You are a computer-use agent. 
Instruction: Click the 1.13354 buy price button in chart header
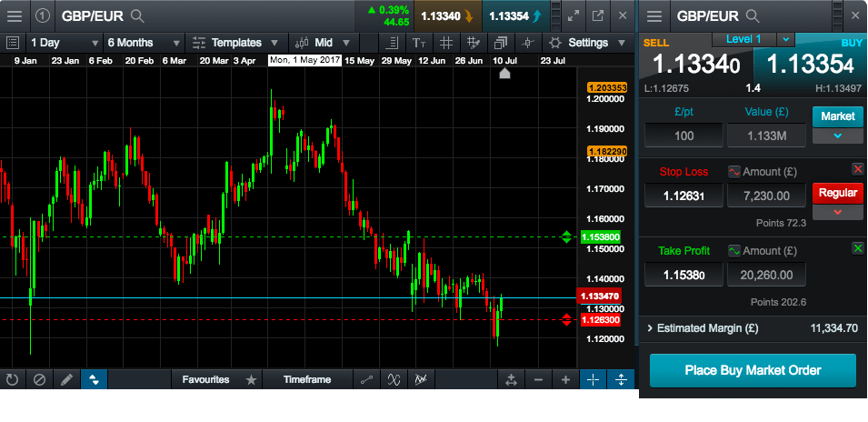[x=514, y=16]
